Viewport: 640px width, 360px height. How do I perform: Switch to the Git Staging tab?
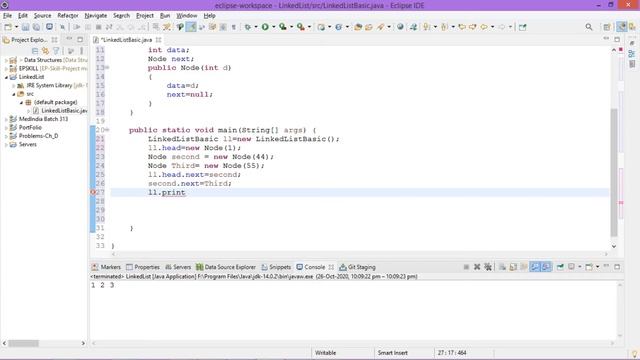coord(357,267)
